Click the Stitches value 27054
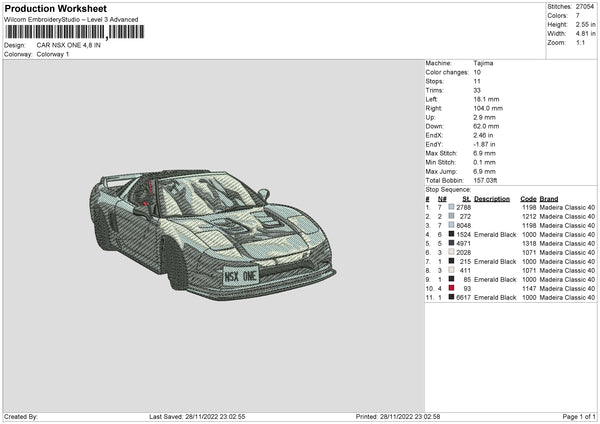The width and height of the screenshot is (600, 424). (584, 9)
